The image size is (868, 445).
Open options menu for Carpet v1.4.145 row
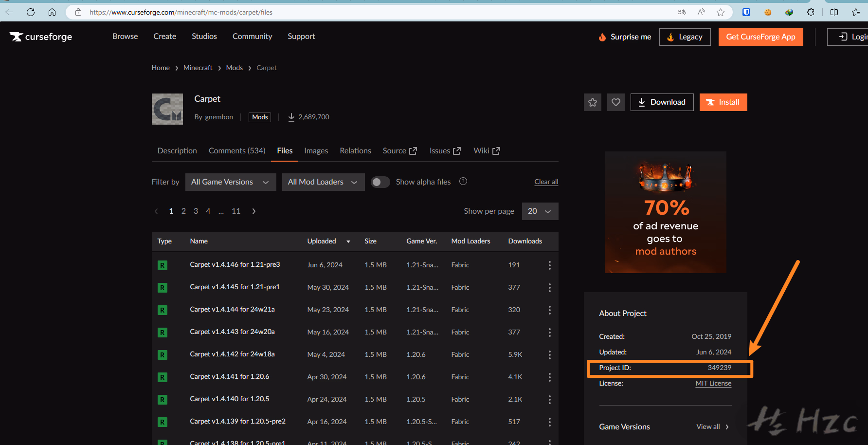click(x=550, y=287)
